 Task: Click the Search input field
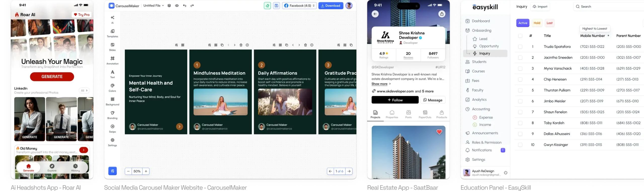click(x=609, y=7)
